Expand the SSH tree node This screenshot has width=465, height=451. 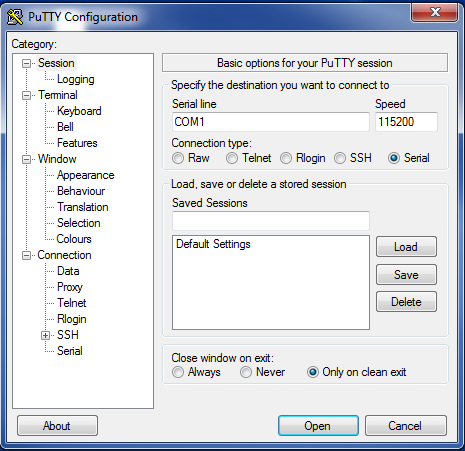coord(45,335)
